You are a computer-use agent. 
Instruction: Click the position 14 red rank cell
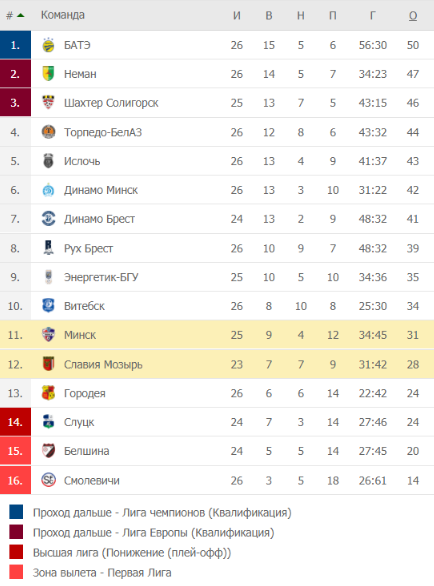15,422
